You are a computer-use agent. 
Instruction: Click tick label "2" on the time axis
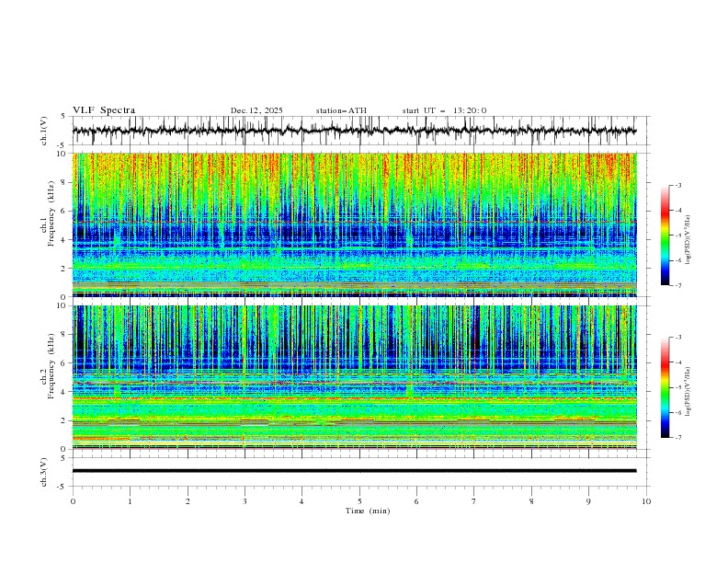188,501
